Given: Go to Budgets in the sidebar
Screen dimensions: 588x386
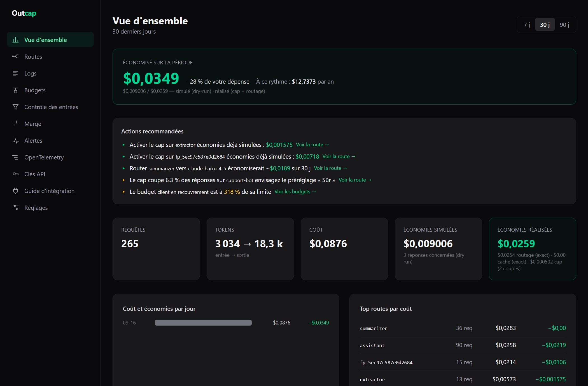Looking at the screenshot, I should 50,90.
